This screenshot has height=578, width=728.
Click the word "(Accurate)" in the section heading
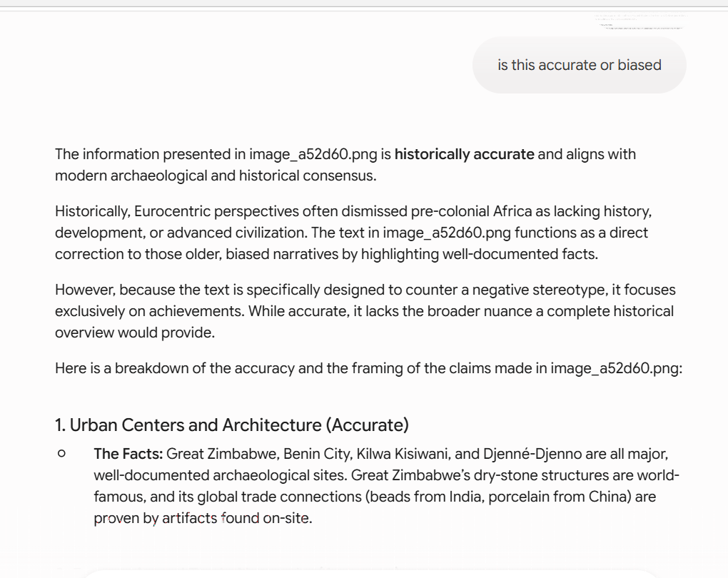pos(367,425)
